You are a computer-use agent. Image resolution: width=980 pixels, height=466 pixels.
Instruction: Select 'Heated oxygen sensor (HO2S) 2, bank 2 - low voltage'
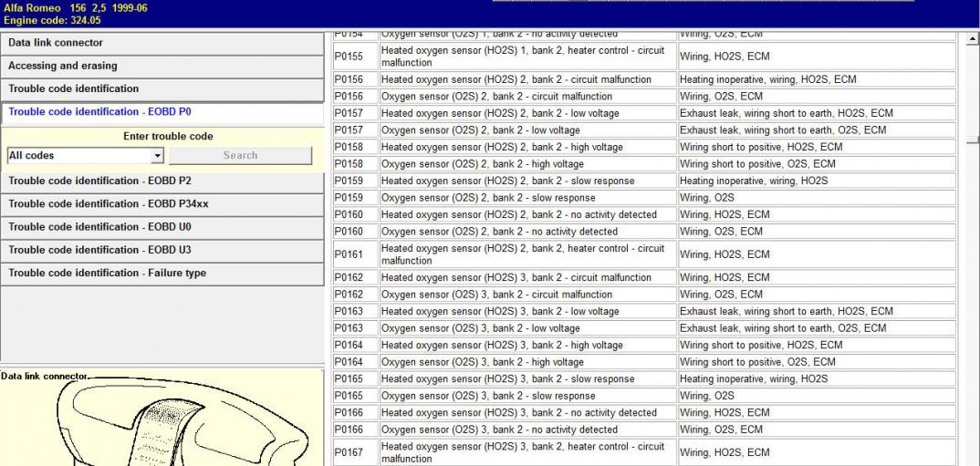click(528, 113)
